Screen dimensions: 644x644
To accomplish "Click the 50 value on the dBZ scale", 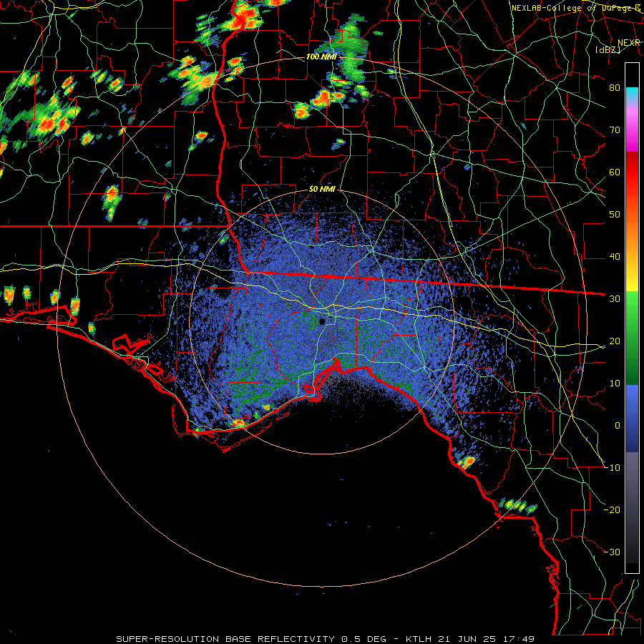I will 615,215.
